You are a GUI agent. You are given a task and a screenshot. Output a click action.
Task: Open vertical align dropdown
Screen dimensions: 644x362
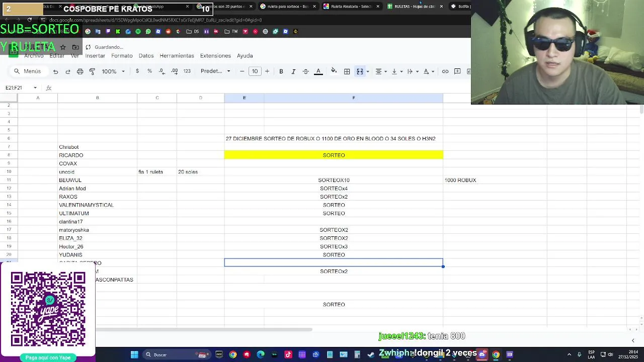click(396, 71)
